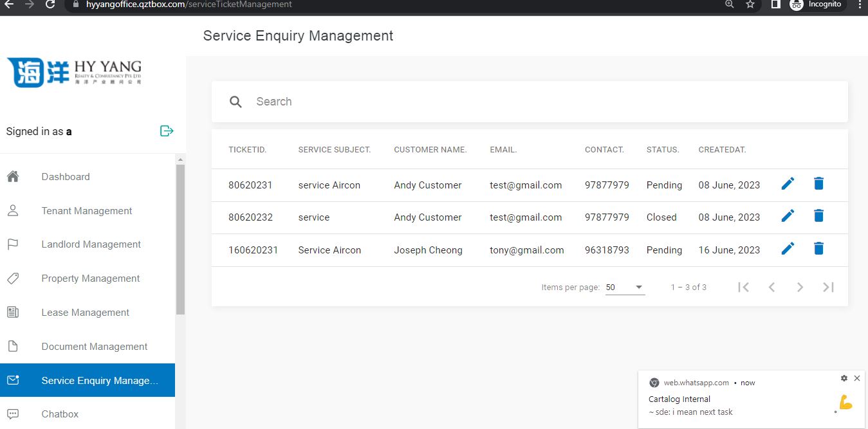Go to the last page of results
The height and width of the screenshot is (429, 868).
[828, 287]
